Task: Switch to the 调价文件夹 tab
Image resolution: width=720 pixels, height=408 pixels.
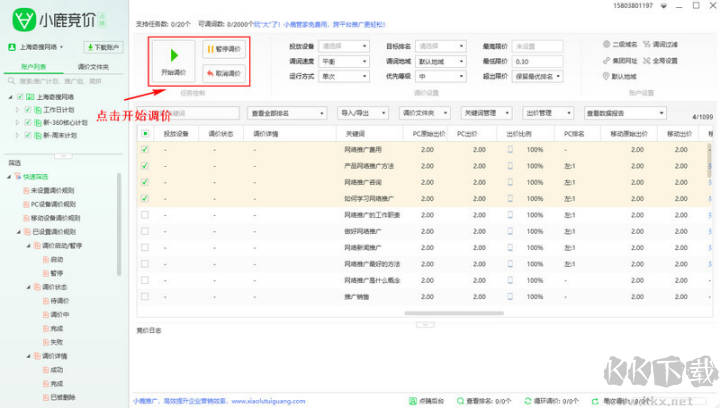Action: pos(94,66)
